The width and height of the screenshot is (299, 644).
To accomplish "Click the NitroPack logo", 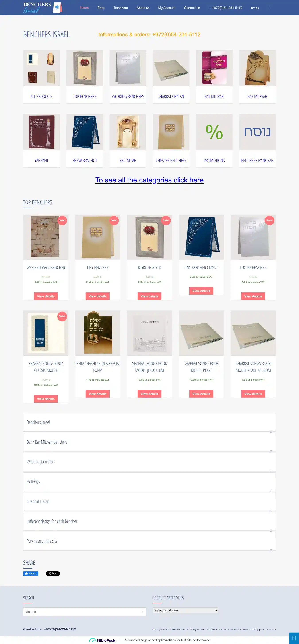I will click(102, 640).
